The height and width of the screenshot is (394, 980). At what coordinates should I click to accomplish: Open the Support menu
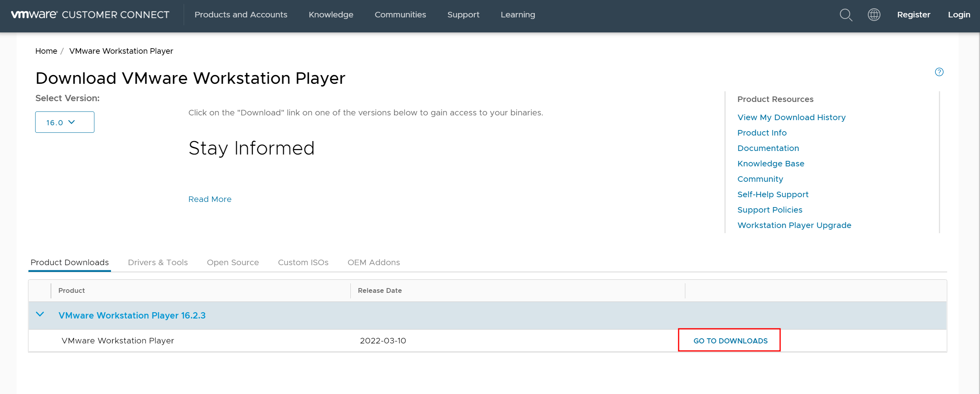click(463, 15)
